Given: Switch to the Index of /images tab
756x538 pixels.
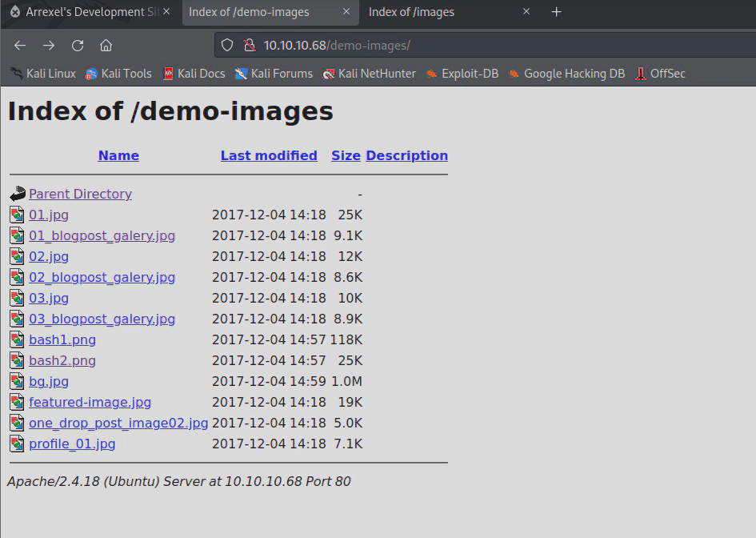Looking at the screenshot, I should click(x=432, y=12).
